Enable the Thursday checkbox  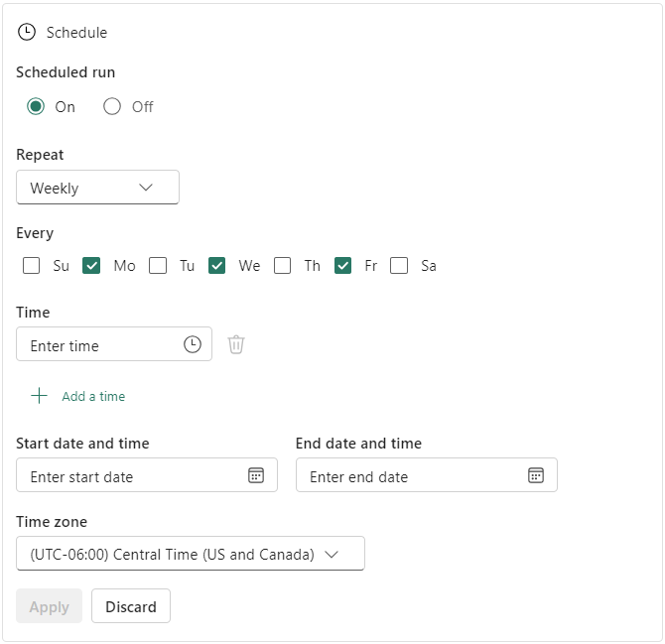coord(283,266)
